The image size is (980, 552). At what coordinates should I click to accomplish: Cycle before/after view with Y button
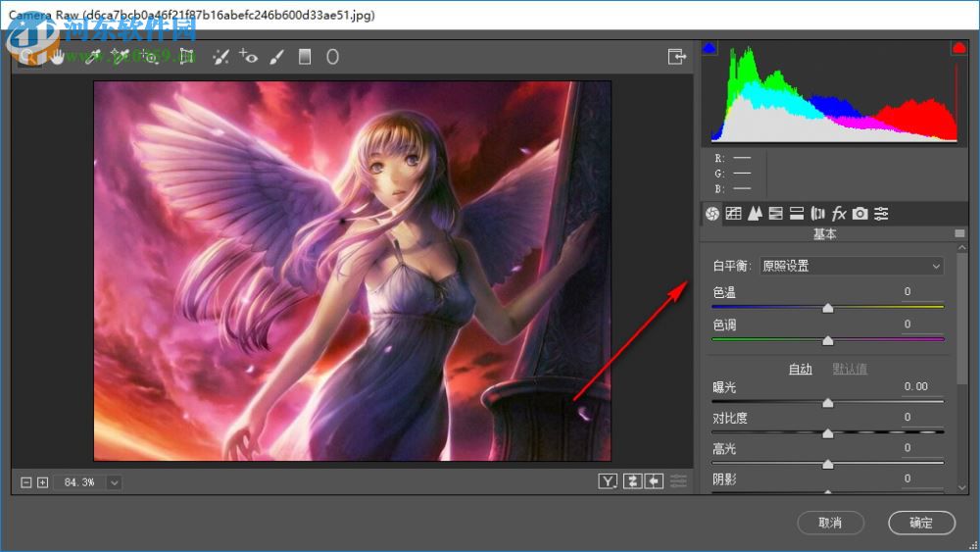[x=608, y=480]
